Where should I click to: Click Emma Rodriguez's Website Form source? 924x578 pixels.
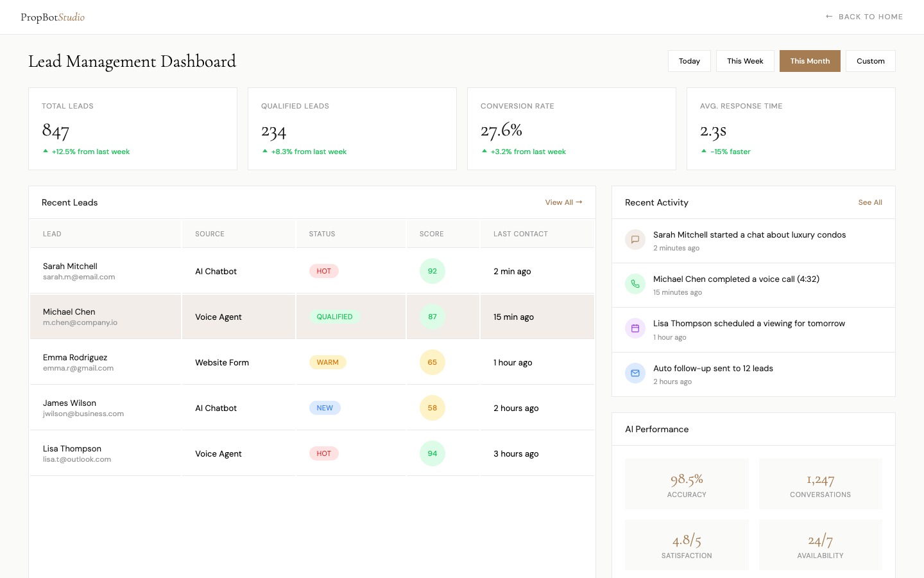click(222, 362)
